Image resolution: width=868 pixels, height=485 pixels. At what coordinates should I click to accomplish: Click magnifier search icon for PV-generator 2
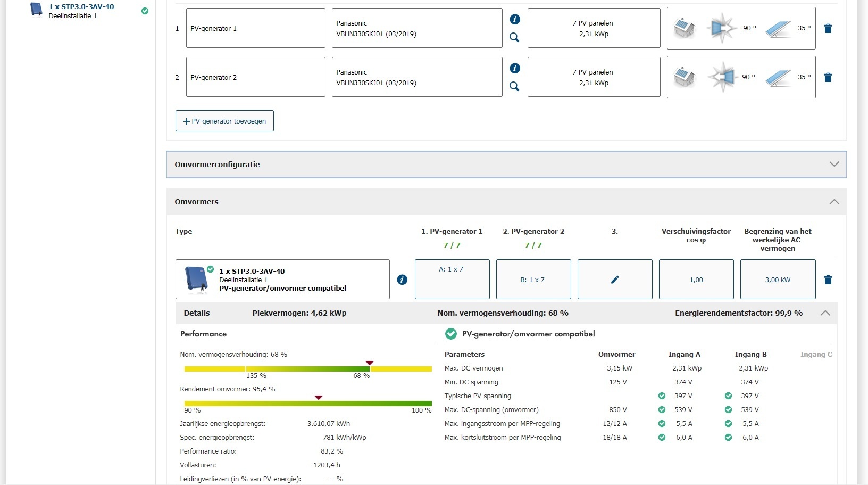click(514, 86)
